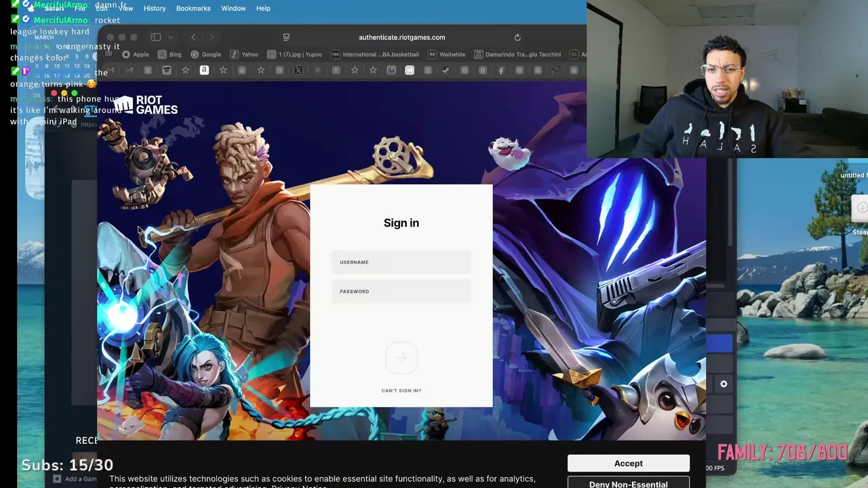Click the sign-in arrow submit button

401,358
